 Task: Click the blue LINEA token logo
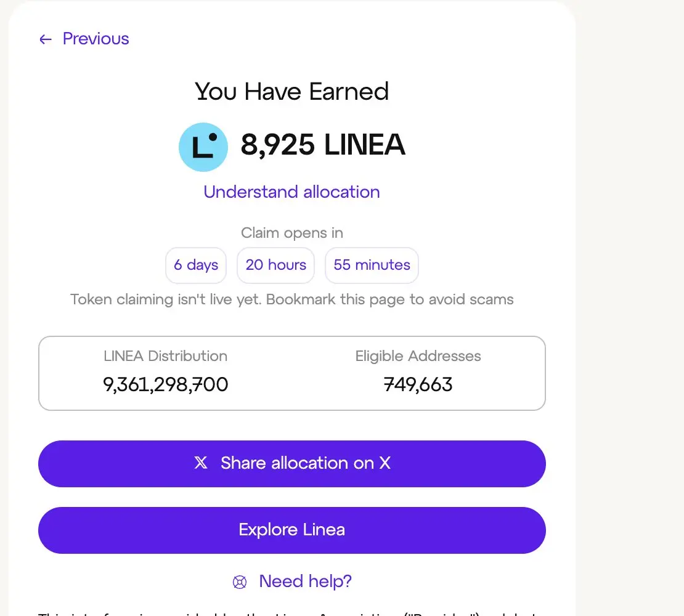pos(203,147)
